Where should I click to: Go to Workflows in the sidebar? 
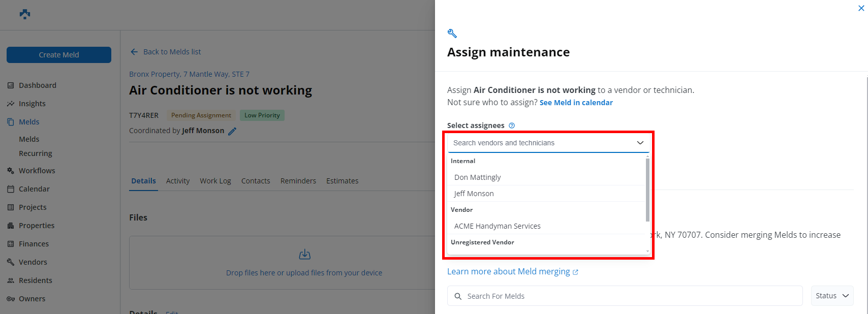[x=37, y=171]
